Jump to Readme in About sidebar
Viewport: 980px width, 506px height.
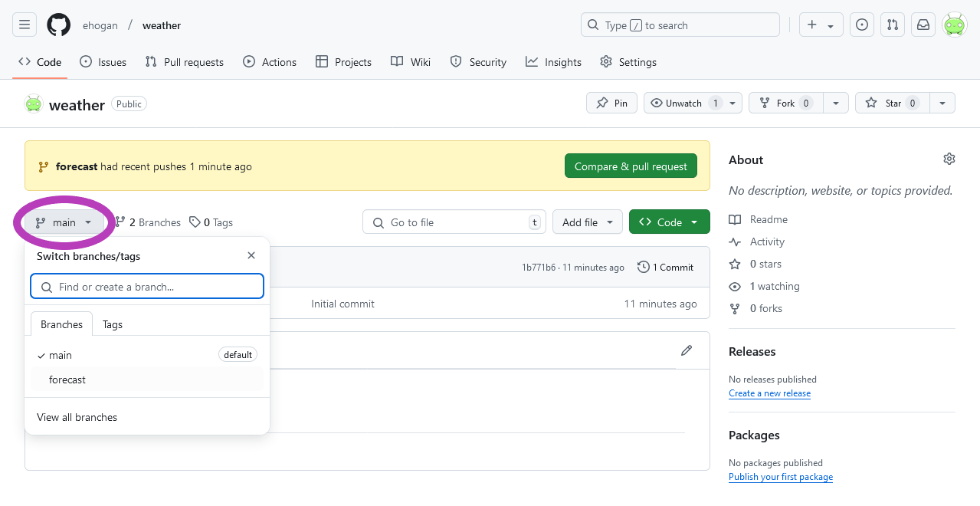(x=759, y=219)
